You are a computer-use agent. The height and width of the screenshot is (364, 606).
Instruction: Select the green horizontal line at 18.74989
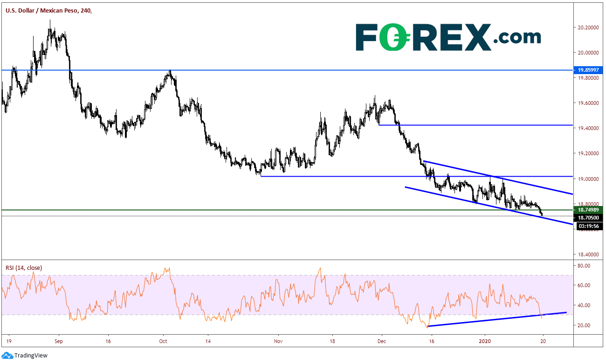pyautogui.click(x=287, y=210)
